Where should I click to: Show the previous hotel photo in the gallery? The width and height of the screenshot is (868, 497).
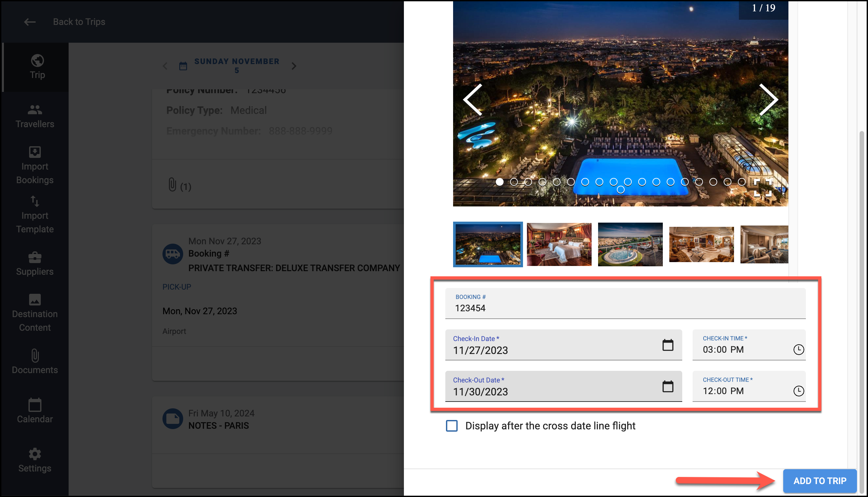(x=473, y=100)
